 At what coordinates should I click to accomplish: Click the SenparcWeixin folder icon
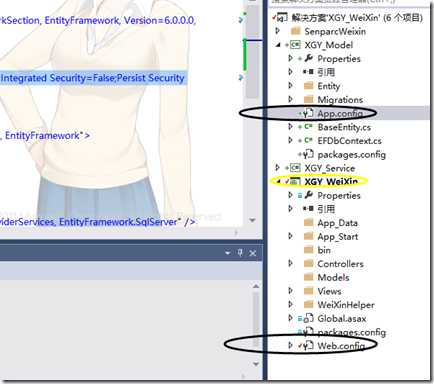(x=296, y=31)
